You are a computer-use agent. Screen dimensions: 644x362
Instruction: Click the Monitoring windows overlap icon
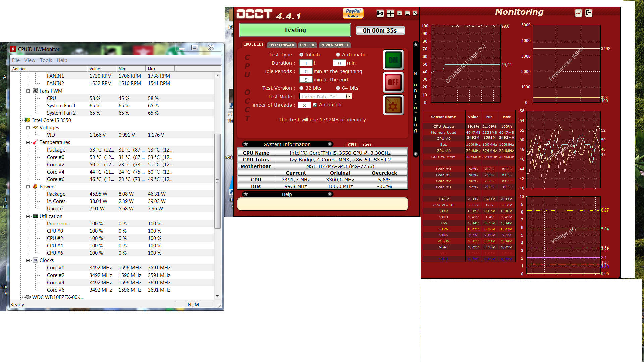(589, 13)
